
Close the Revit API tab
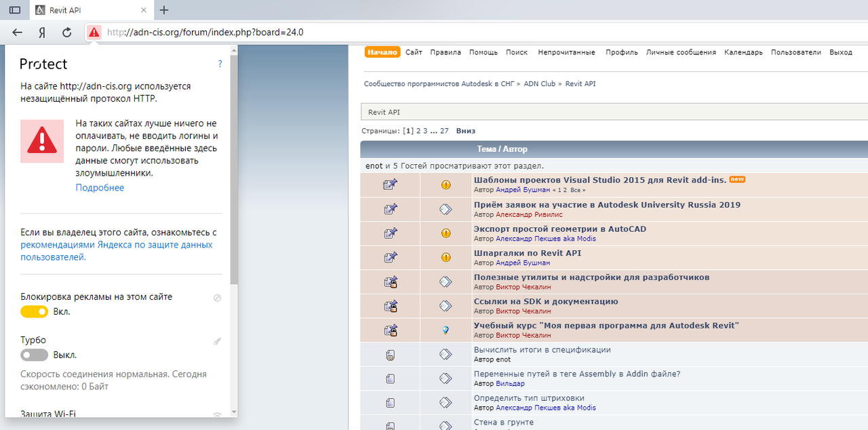[144, 10]
